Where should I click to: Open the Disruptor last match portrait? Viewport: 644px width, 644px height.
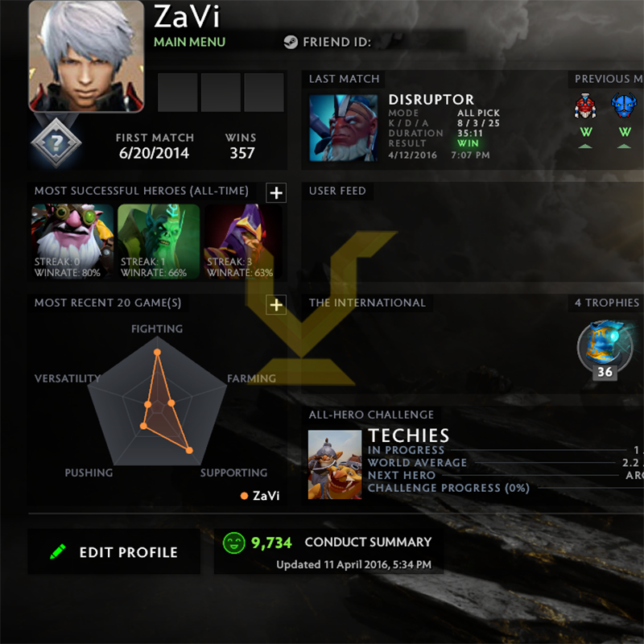click(x=344, y=128)
